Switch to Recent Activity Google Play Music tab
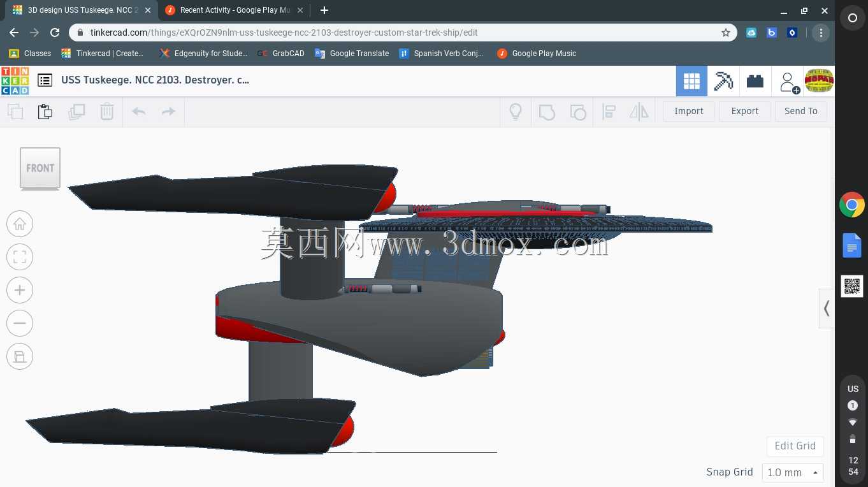868x487 pixels. pyautogui.click(x=233, y=10)
